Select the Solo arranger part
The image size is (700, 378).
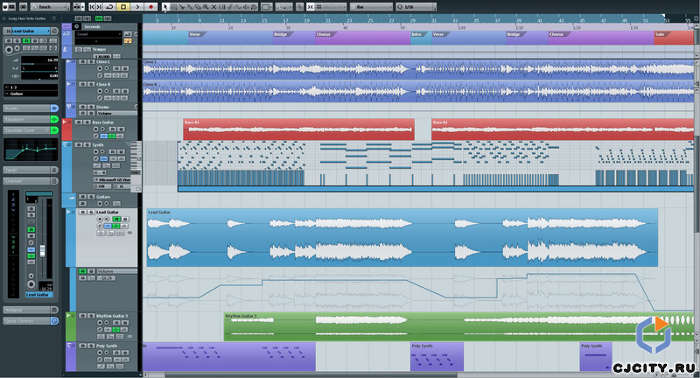[673, 38]
